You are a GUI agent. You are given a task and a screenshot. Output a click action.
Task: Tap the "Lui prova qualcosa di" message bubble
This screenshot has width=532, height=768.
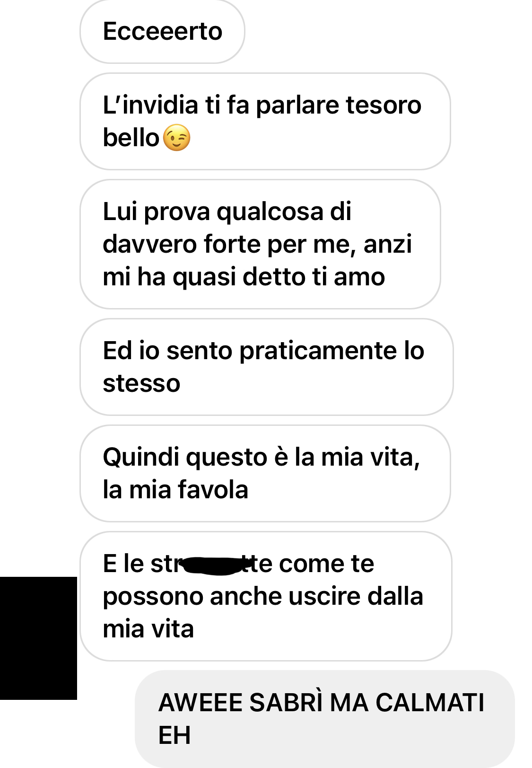tap(260, 244)
